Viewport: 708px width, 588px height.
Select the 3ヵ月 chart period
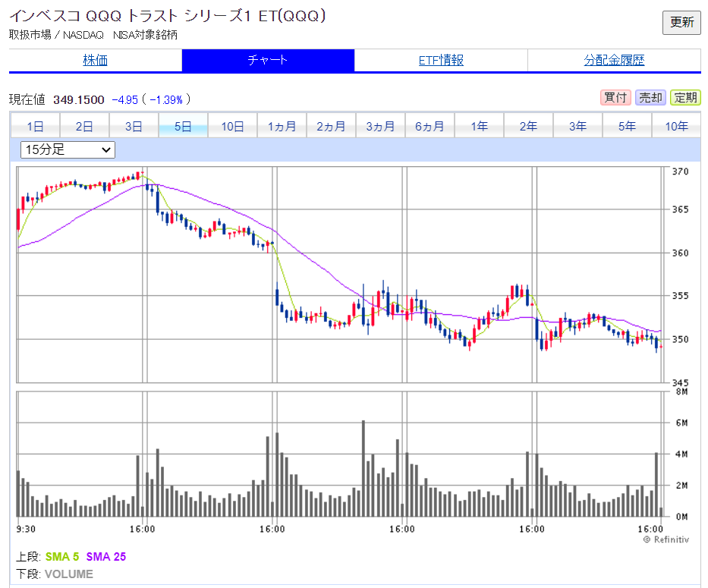click(x=381, y=126)
